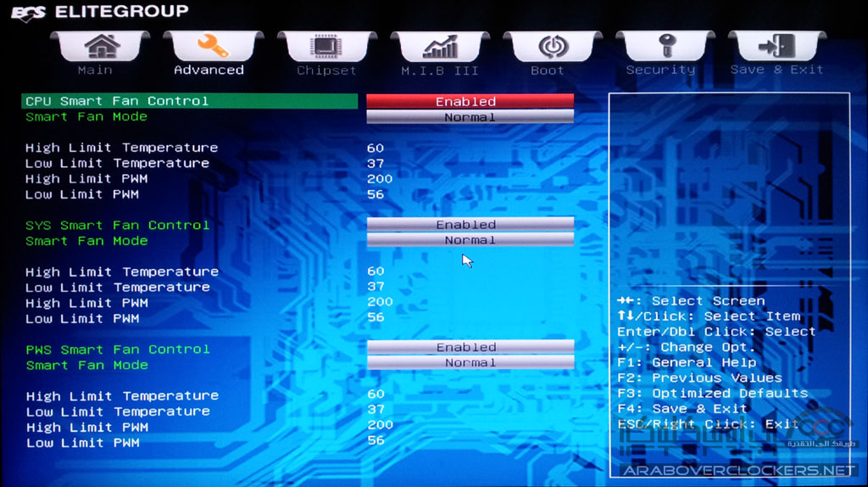The image size is (868, 487).
Task: Open SYS Smart Fan Mode Normal dropdown
Action: tap(470, 241)
